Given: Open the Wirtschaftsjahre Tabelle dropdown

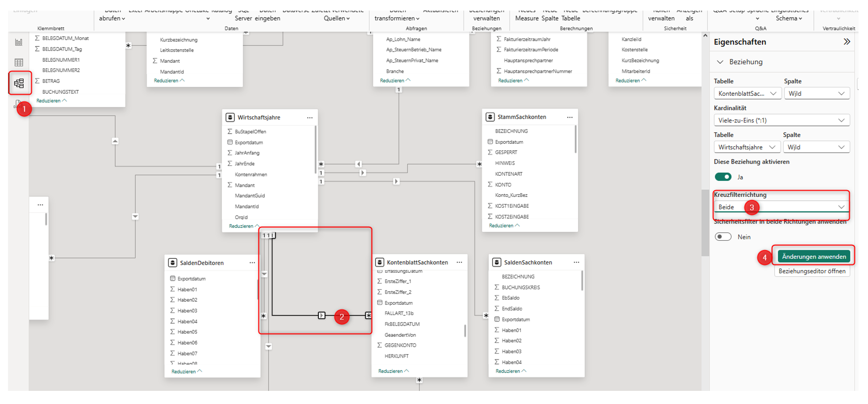Looking at the screenshot, I should (747, 147).
